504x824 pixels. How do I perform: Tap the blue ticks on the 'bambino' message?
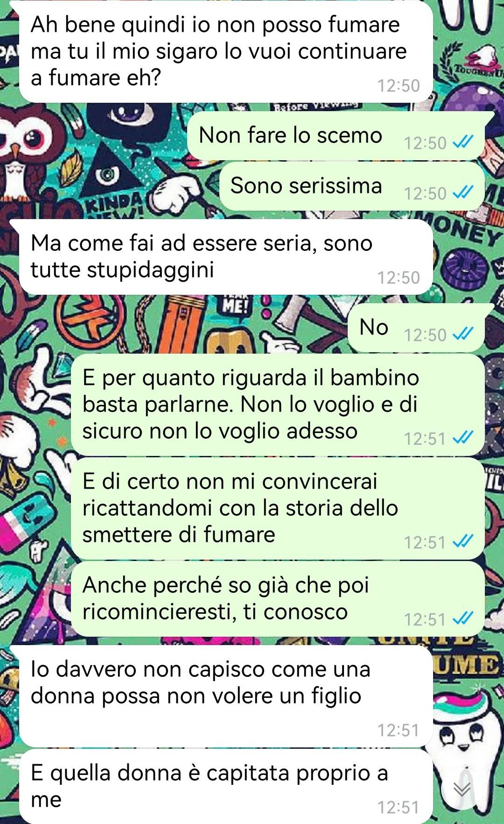[x=463, y=438]
